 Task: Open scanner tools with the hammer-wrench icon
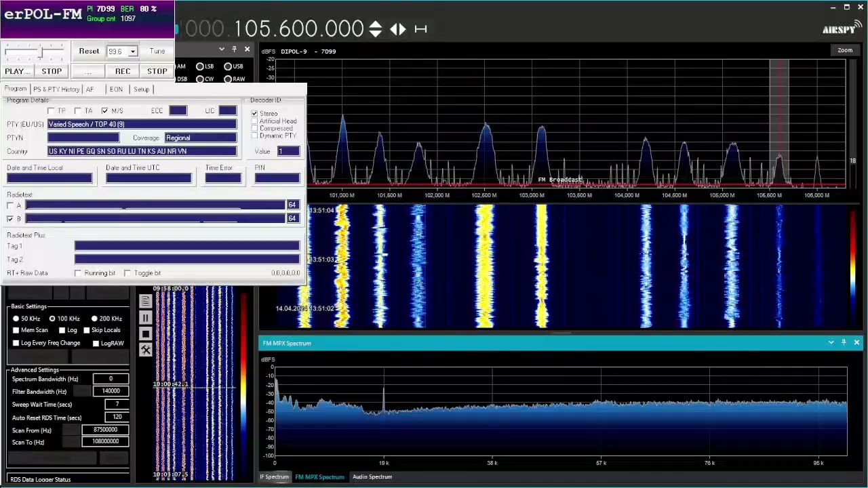click(146, 350)
